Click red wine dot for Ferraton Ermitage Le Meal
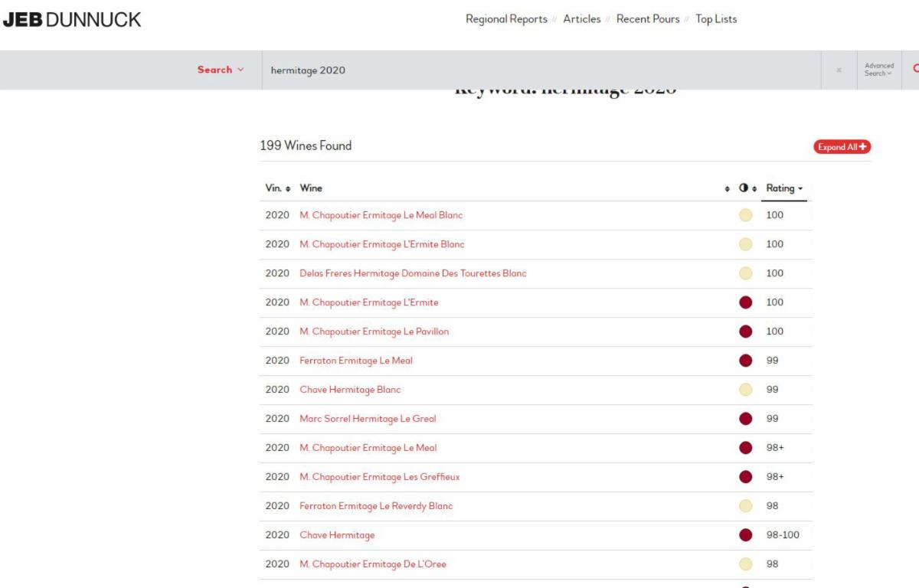919x588 pixels. click(x=745, y=361)
